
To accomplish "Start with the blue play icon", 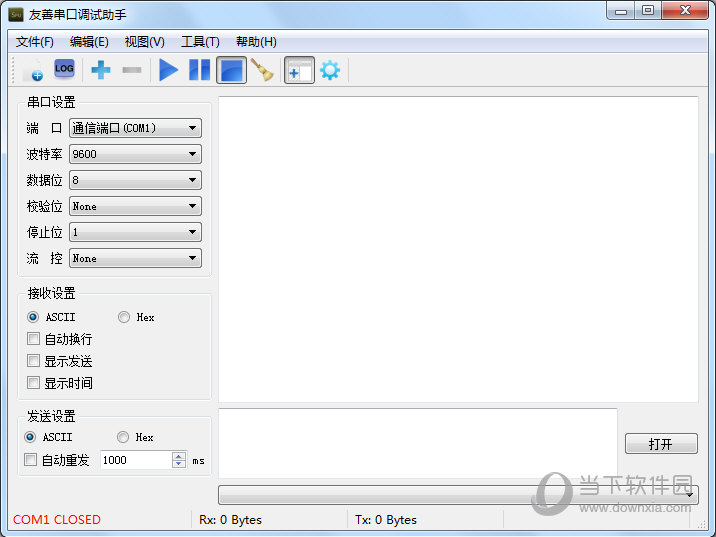I will [168, 70].
